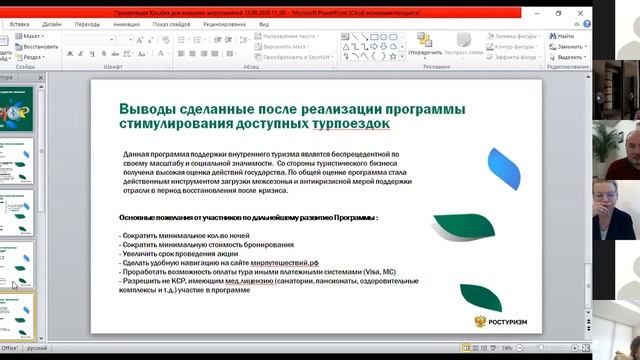The width and height of the screenshot is (640, 360).
Task: Select the five-point star shape
Action: [393, 57]
